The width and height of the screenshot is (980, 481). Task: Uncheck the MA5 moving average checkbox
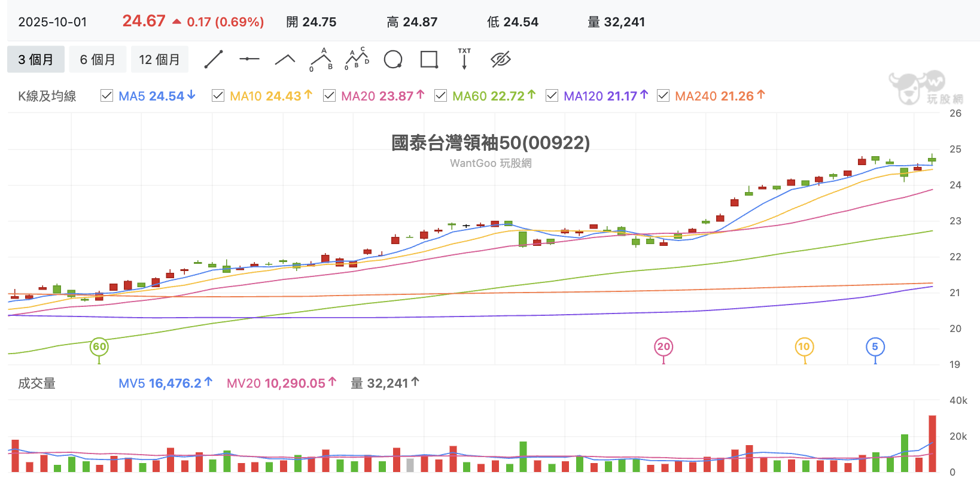106,95
